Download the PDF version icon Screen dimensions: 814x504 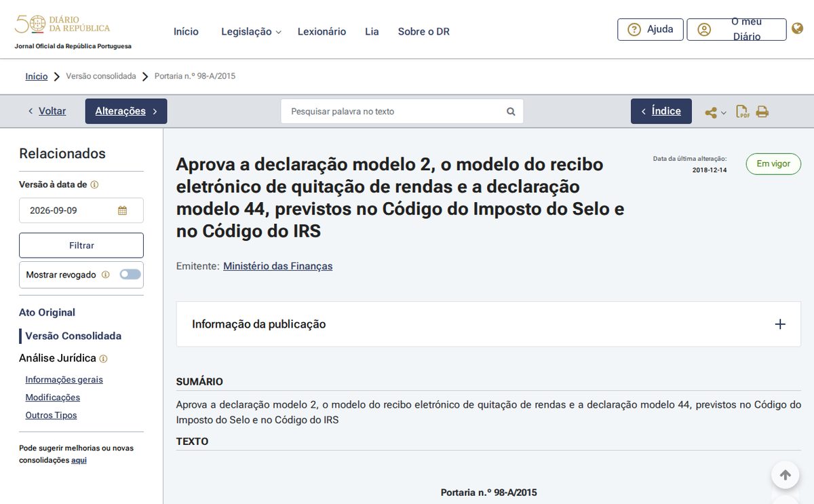click(x=743, y=112)
